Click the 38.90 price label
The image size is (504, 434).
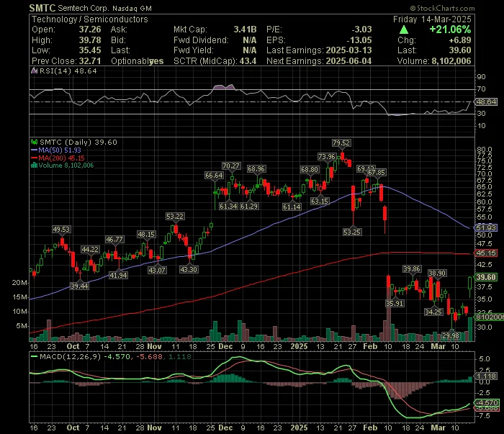click(x=437, y=273)
